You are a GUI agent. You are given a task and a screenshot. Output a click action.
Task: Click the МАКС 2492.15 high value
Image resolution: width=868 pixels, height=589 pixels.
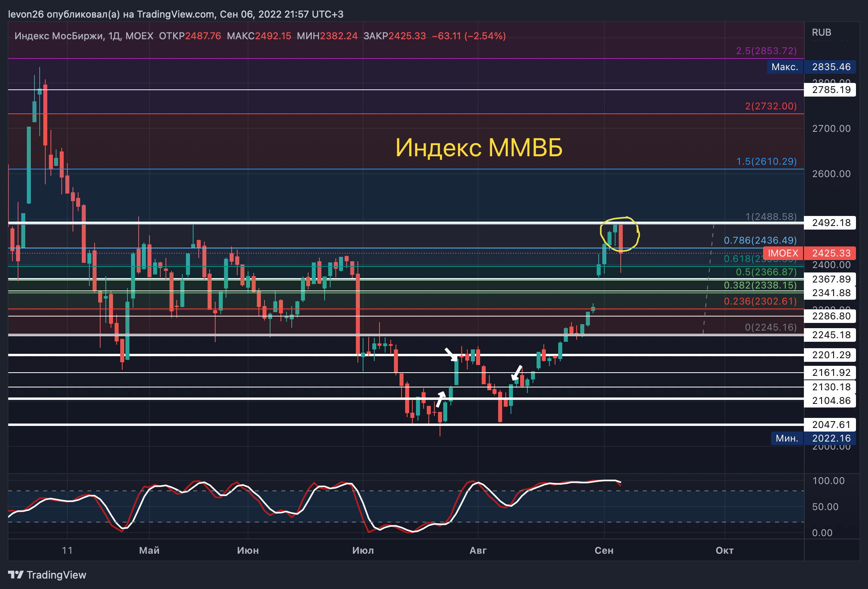click(x=259, y=36)
